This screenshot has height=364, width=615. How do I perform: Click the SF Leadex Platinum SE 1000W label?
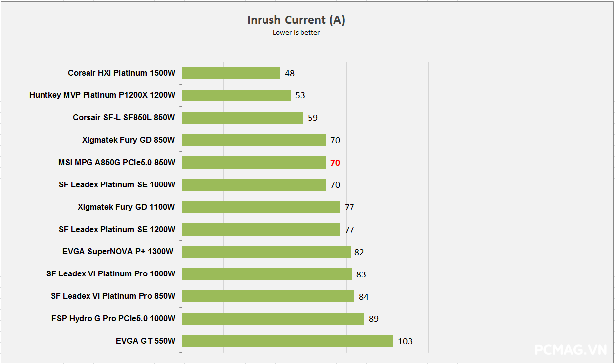(x=117, y=184)
